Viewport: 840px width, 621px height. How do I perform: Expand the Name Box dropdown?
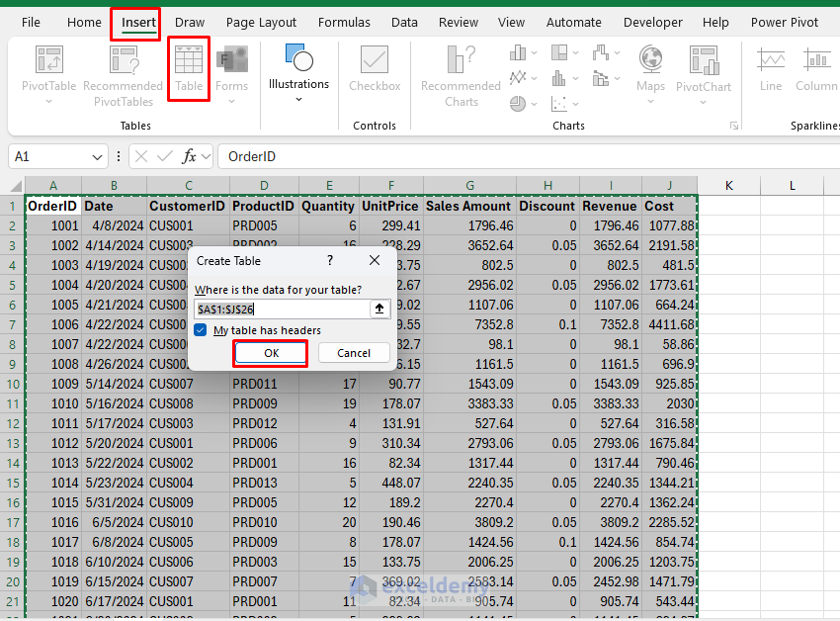[97, 156]
